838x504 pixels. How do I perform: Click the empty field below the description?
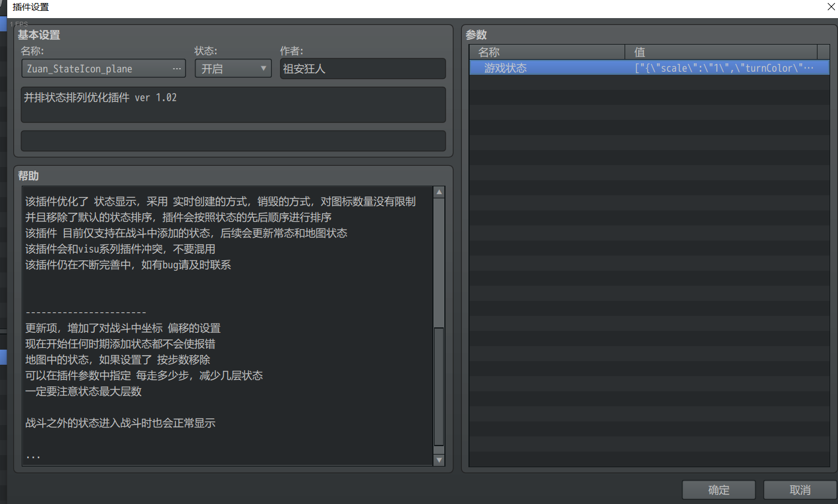pyautogui.click(x=233, y=141)
